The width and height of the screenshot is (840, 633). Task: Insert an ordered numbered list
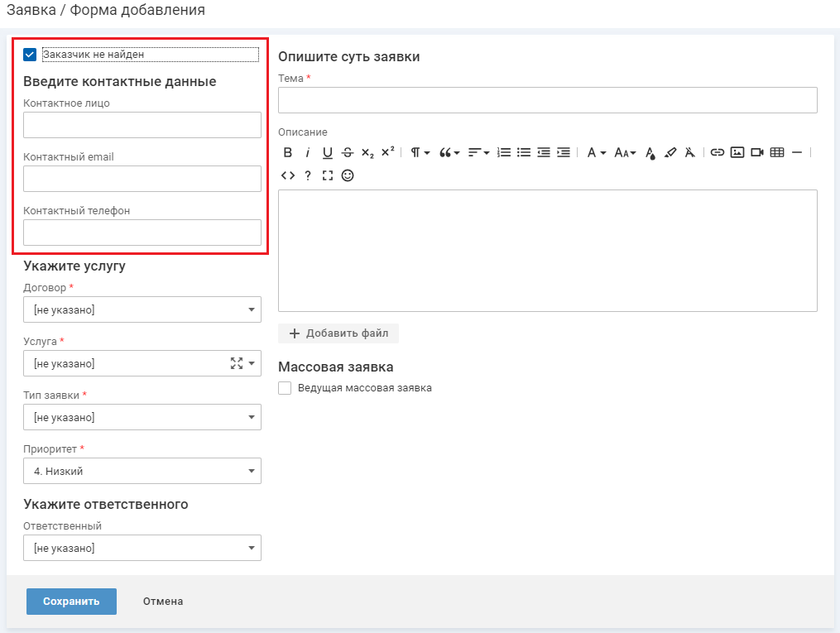click(503, 152)
